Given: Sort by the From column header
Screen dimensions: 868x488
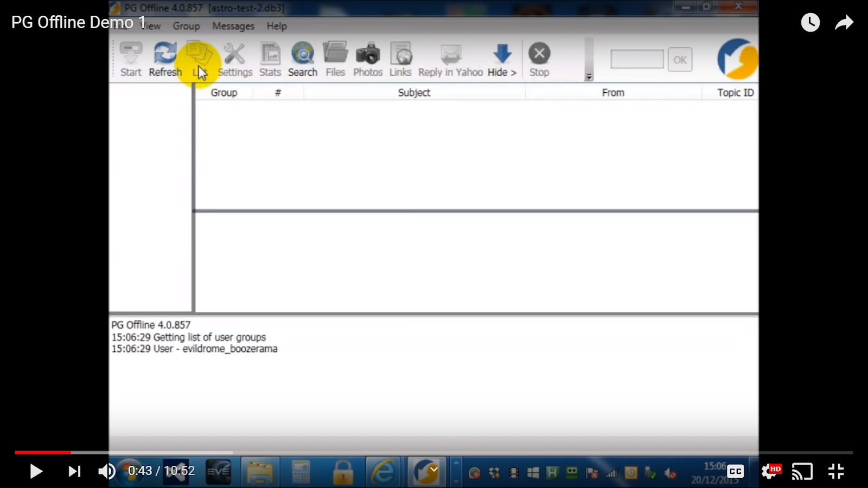Looking at the screenshot, I should coord(613,93).
